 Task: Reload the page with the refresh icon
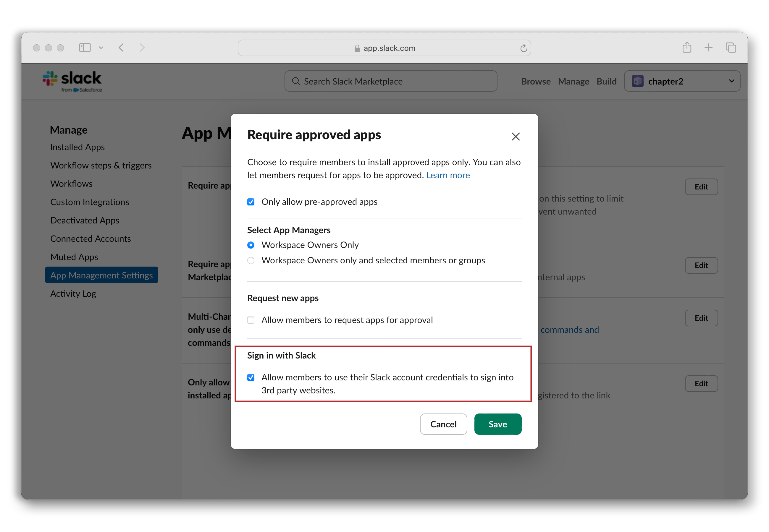pyautogui.click(x=523, y=48)
